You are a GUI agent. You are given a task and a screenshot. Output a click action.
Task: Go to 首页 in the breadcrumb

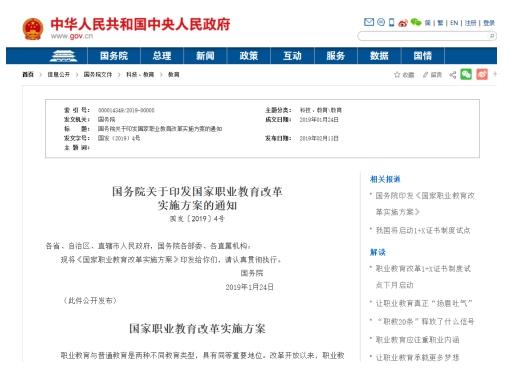[x=28, y=75]
